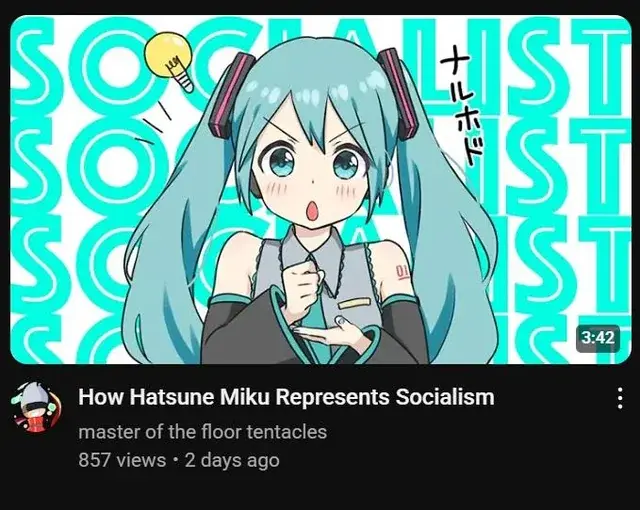Click the channel avatar icon
Screen dimensions: 640x510
click(x=36, y=406)
